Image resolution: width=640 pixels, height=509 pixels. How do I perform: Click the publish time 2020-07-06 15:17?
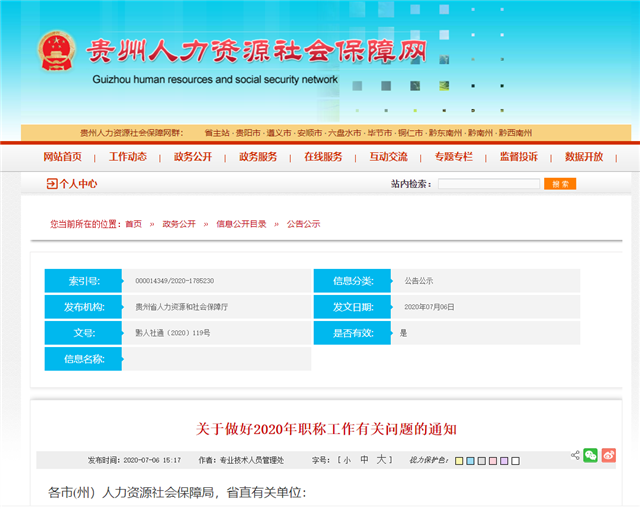pos(152,460)
